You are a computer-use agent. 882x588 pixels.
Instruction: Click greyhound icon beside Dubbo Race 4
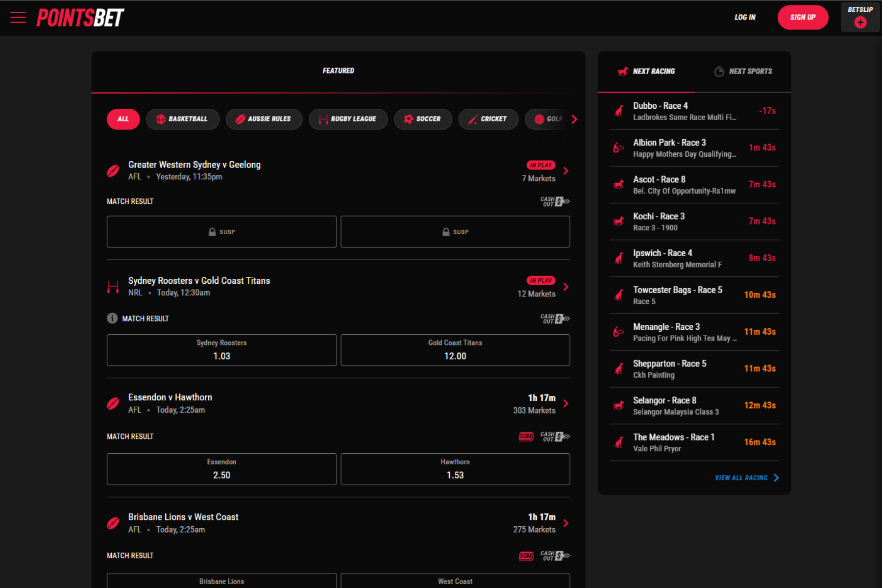coord(619,111)
